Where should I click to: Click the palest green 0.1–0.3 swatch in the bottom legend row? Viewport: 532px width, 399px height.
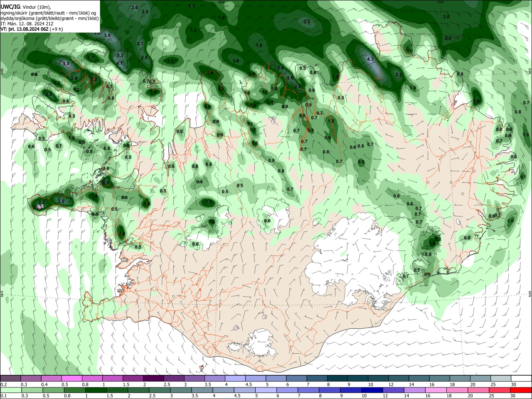point(10,390)
